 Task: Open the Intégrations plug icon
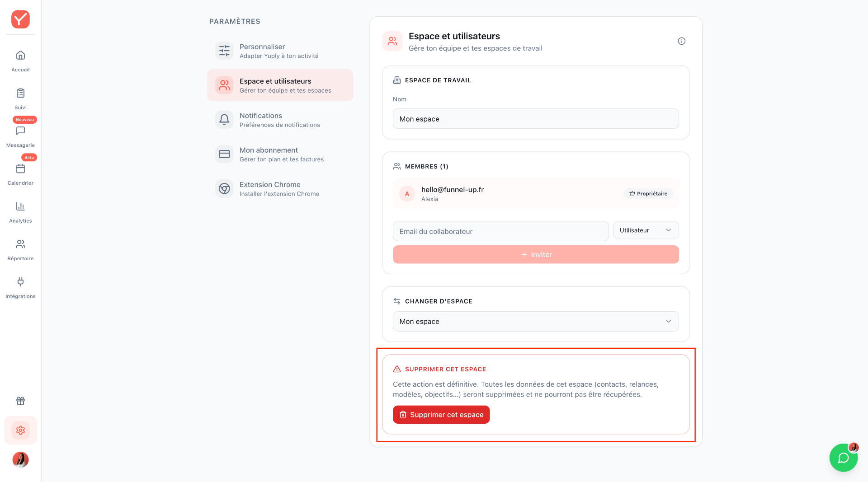pos(20,282)
